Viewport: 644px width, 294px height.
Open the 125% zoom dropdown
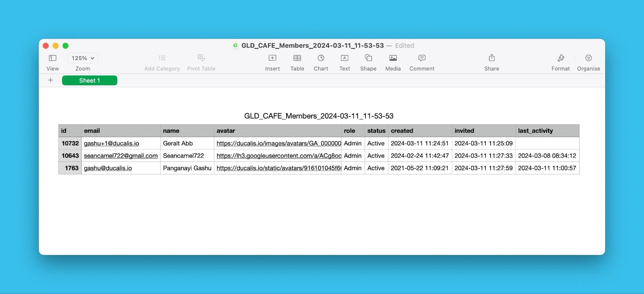point(83,58)
